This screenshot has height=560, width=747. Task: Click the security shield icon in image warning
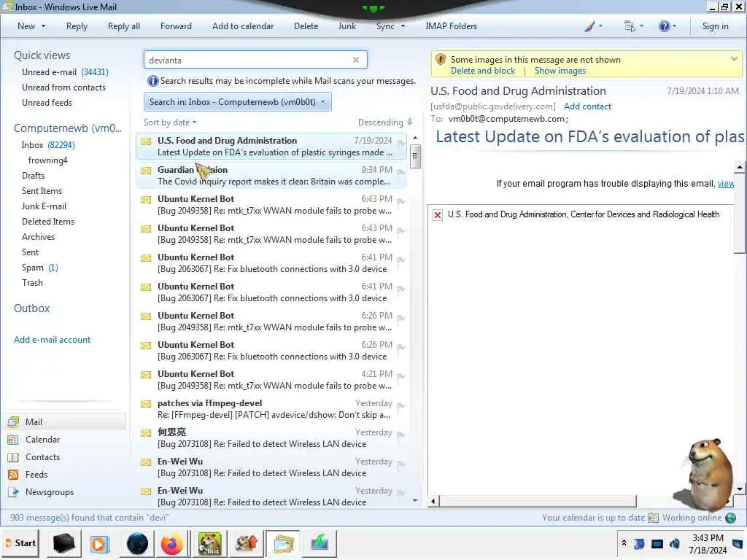(441, 60)
